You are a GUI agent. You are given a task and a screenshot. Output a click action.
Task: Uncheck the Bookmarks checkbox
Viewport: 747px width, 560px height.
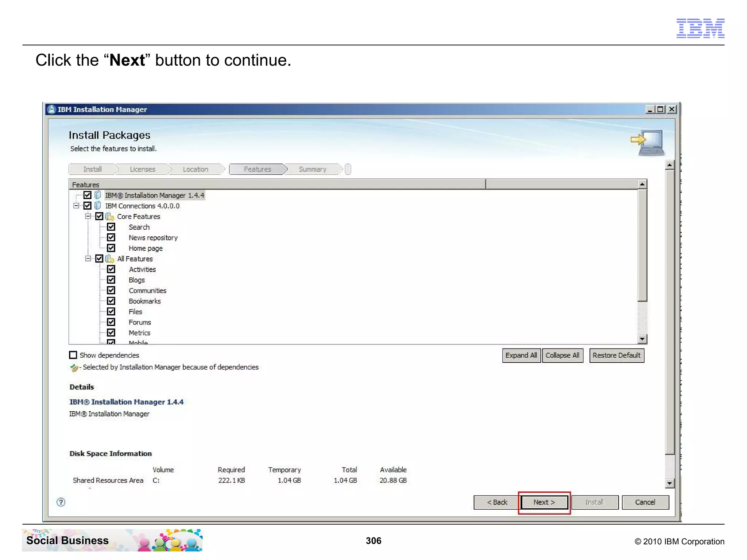[111, 301]
